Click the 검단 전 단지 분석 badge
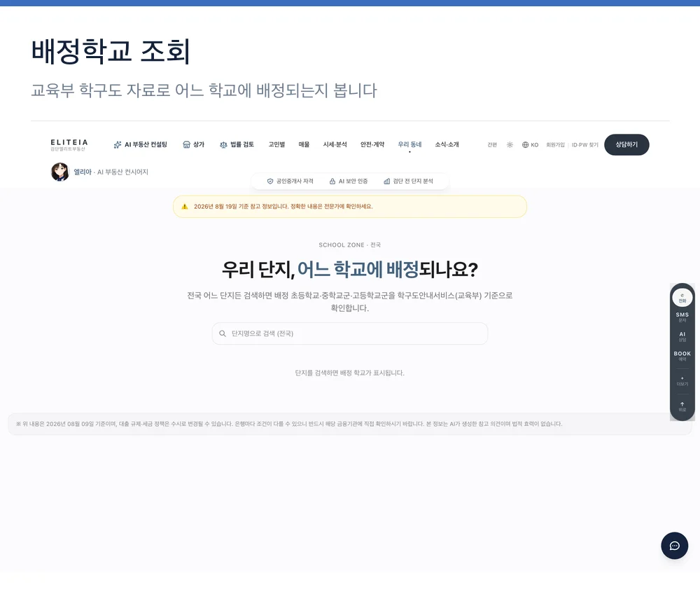Image resolution: width=700 pixels, height=592 pixels. coord(408,181)
